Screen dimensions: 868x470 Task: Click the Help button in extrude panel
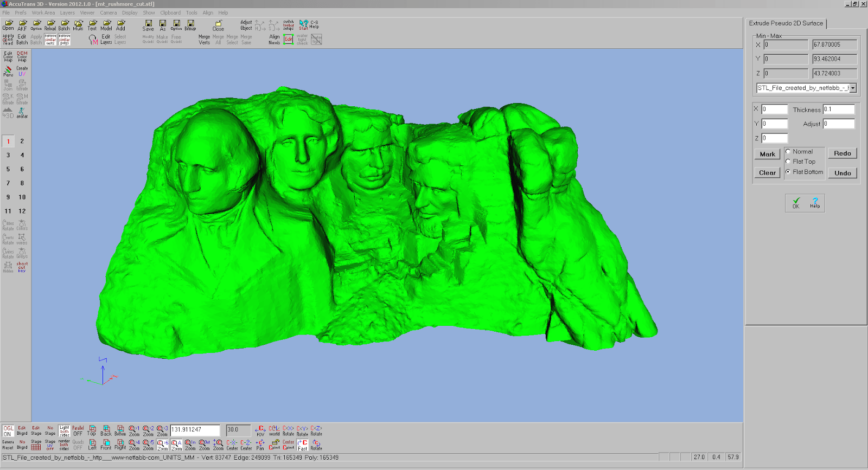(x=815, y=203)
